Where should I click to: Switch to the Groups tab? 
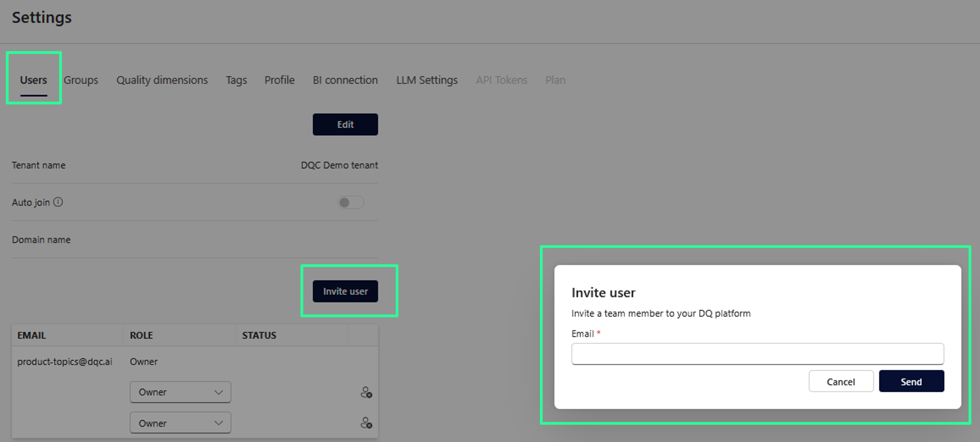(x=81, y=80)
